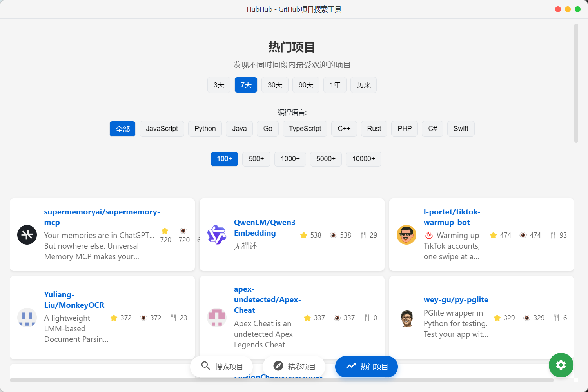The width and height of the screenshot is (588, 392).
Task: Open wey-gu/py-pglite repository link
Action: (x=456, y=300)
